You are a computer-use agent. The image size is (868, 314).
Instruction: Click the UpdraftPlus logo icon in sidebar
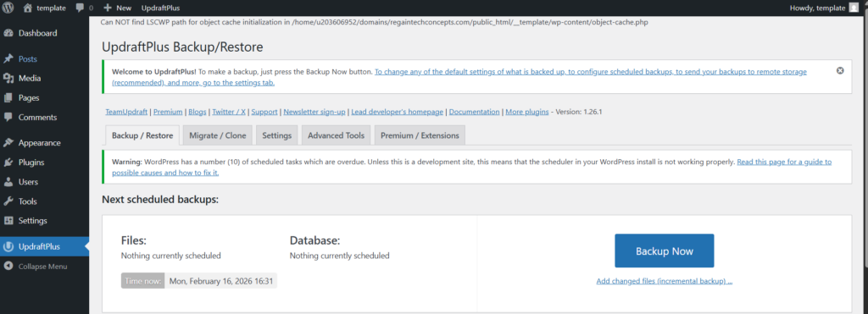pyautogui.click(x=8, y=246)
